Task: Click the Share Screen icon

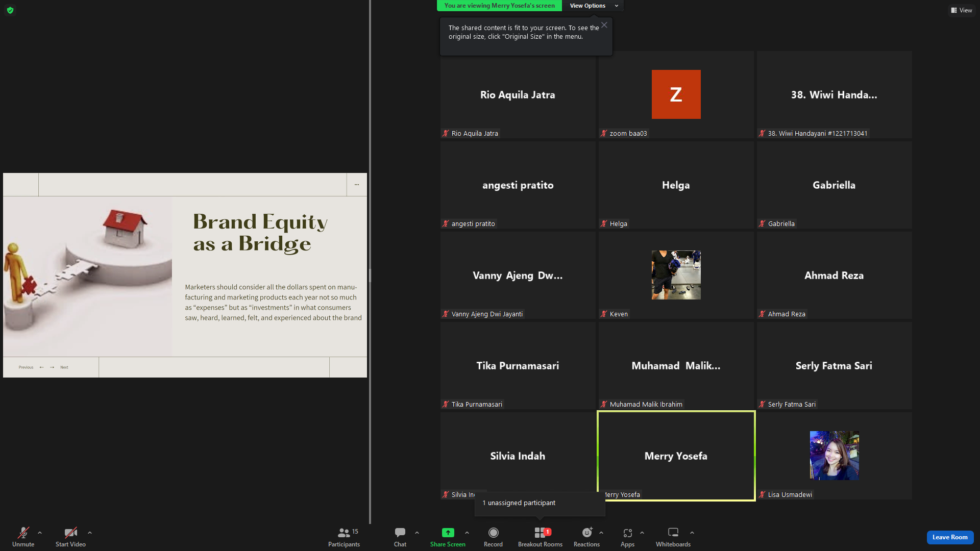Action: (x=448, y=533)
